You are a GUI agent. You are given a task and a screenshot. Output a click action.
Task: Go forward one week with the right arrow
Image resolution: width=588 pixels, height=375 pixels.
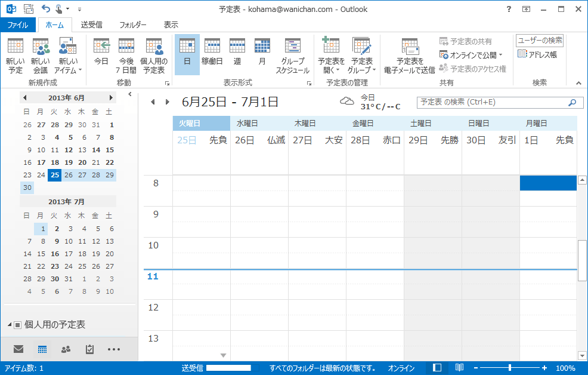[x=167, y=102]
